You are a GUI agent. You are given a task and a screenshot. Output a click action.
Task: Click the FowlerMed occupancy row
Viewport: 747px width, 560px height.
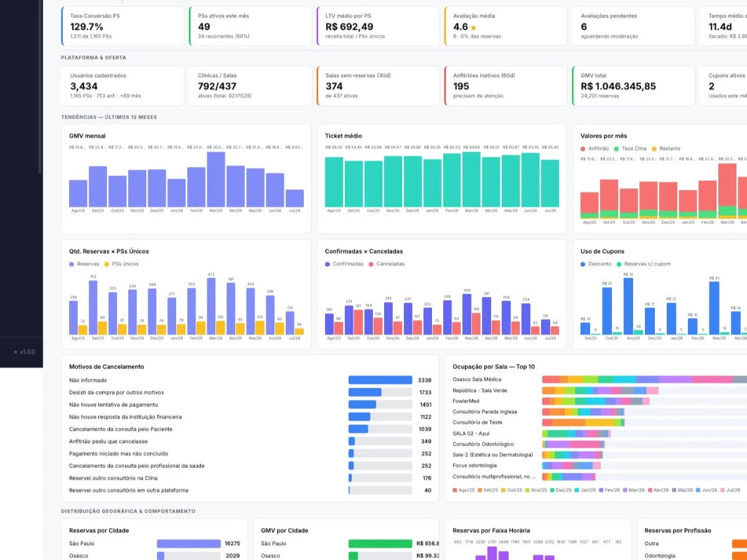pyautogui.click(x=599, y=401)
